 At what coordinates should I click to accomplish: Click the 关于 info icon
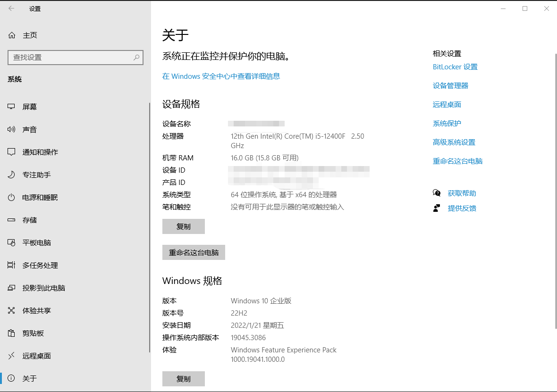click(11, 378)
